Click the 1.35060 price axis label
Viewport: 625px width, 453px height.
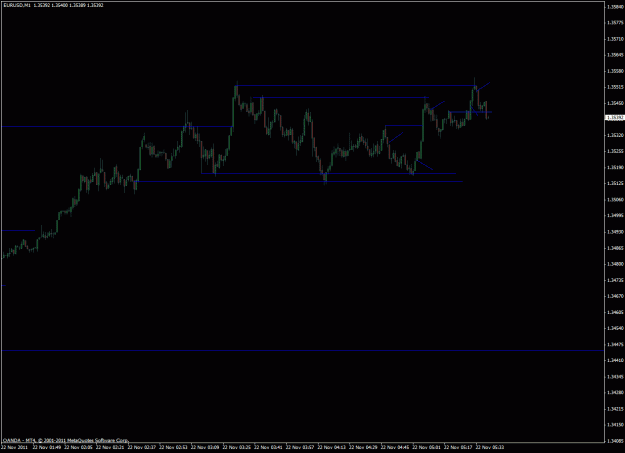pos(615,199)
